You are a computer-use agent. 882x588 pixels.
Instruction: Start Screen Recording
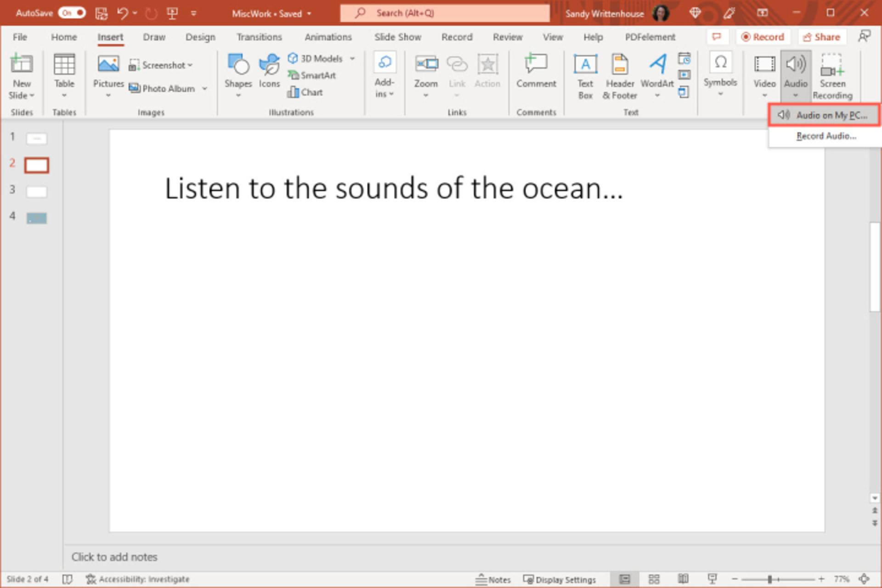tap(832, 76)
